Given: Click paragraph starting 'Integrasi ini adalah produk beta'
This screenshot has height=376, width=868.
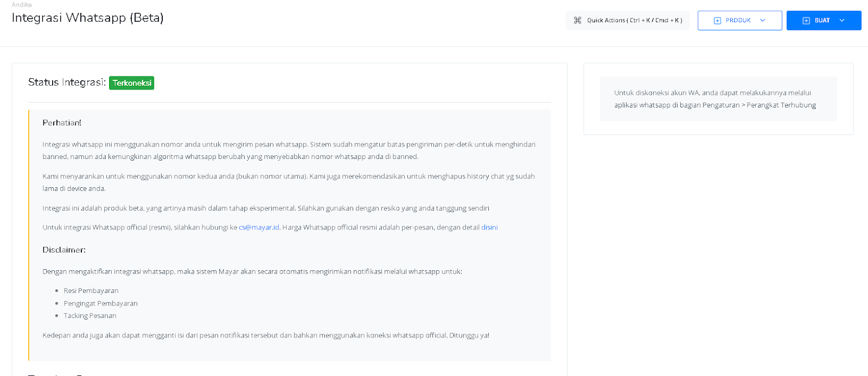Looking at the screenshot, I should (x=266, y=208).
